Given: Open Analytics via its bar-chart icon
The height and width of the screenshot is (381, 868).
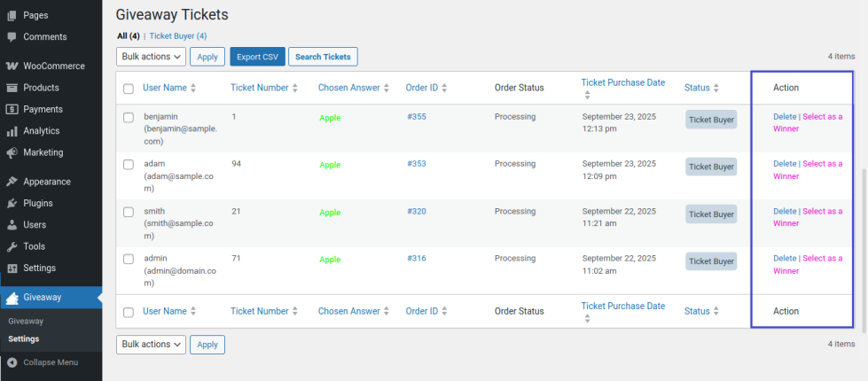Looking at the screenshot, I should tap(12, 131).
